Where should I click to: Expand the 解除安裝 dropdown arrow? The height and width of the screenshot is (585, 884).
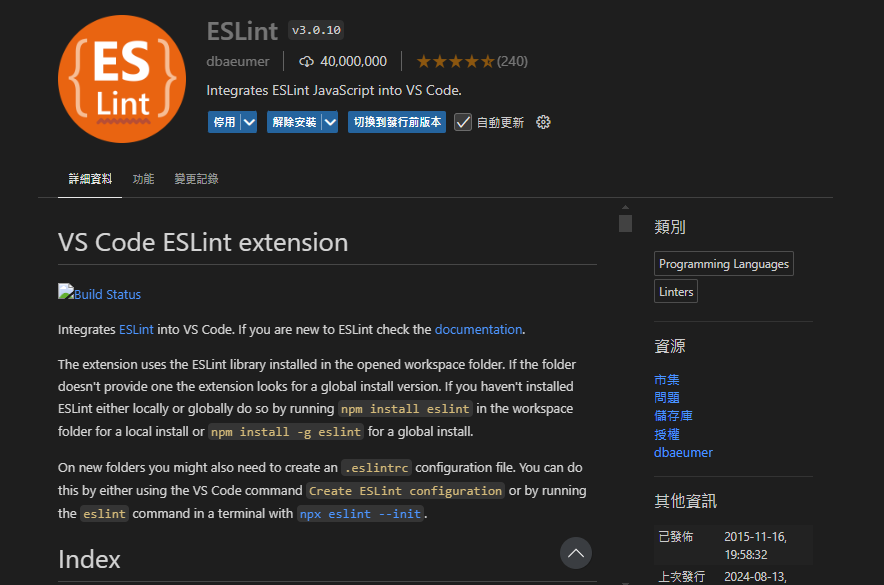(330, 122)
